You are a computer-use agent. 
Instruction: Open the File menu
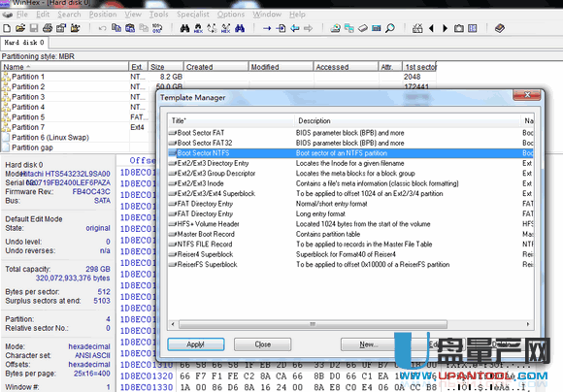click(x=22, y=15)
